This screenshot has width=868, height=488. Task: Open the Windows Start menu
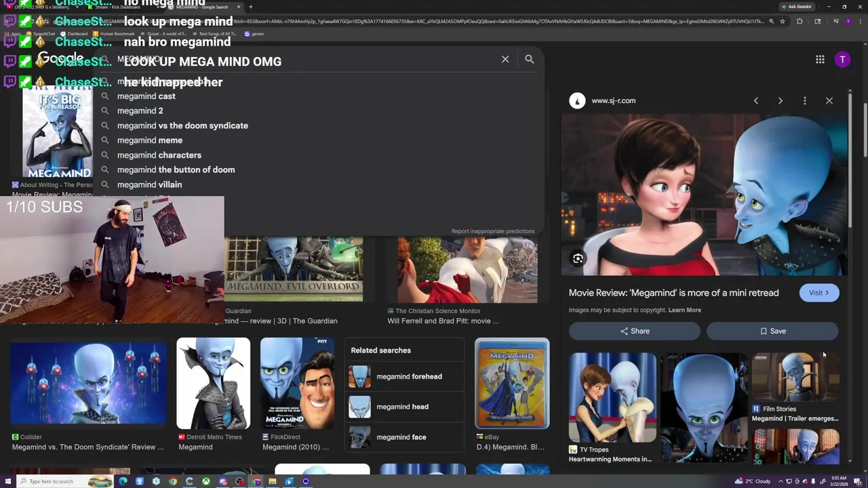click(9, 481)
